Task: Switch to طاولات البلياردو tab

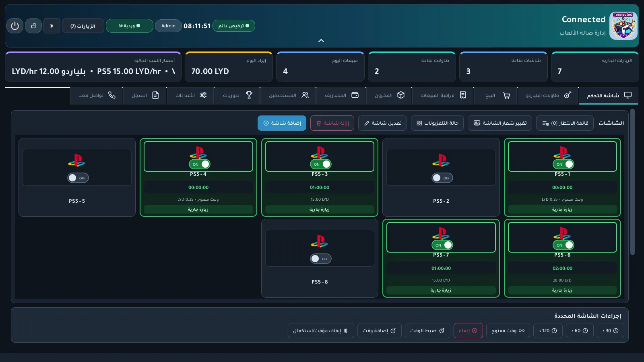Action: pos(548,96)
